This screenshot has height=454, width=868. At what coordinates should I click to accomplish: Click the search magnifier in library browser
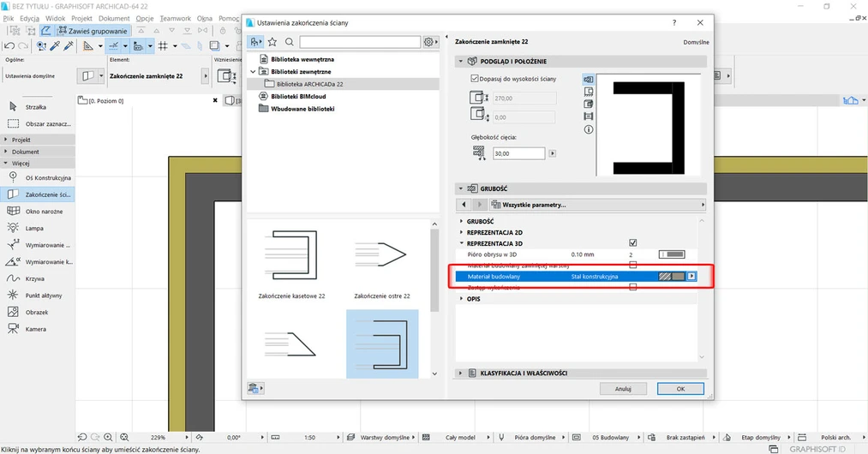click(x=290, y=41)
